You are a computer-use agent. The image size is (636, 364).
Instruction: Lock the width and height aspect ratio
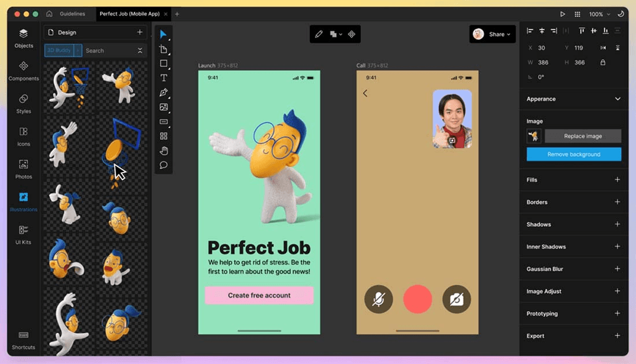[603, 62]
